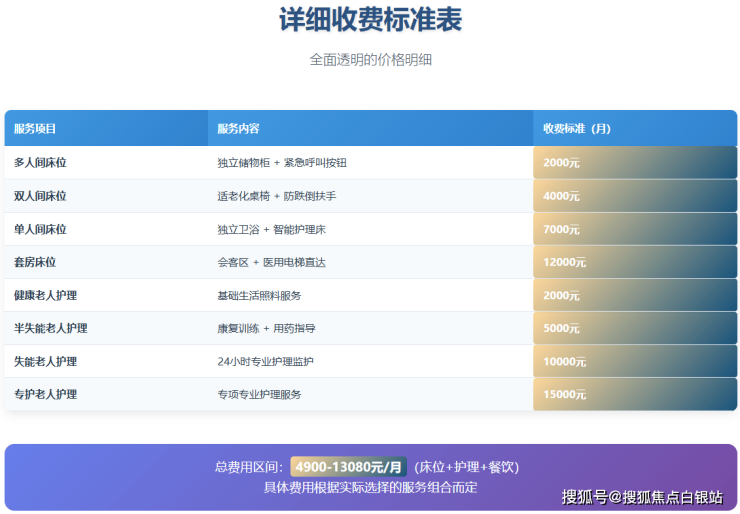740x514 pixels.
Task: Click the "24小时专业护理监护" service description
Action: [x=265, y=361]
